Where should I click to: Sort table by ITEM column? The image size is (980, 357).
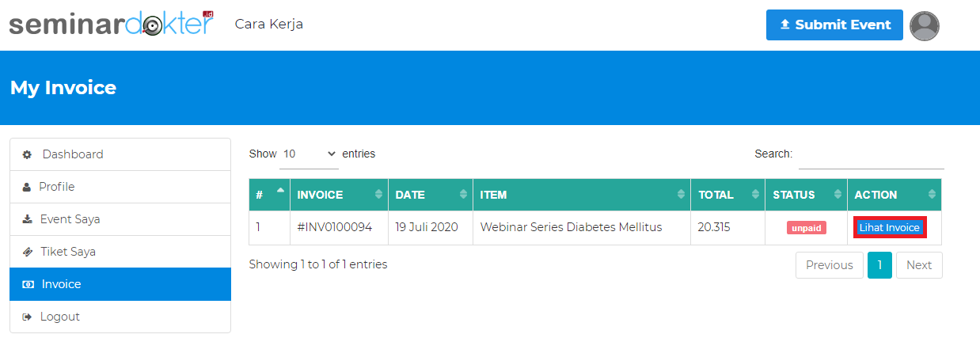pos(581,195)
